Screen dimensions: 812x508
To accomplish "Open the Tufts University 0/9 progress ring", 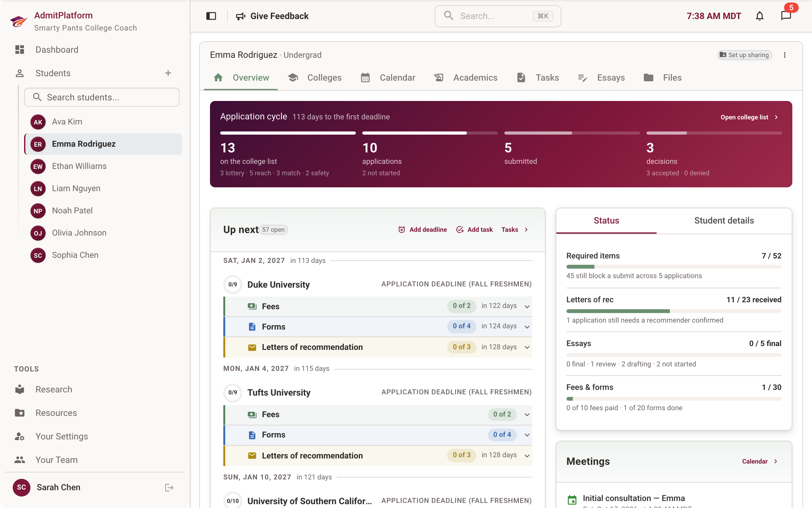I will click(x=232, y=392).
